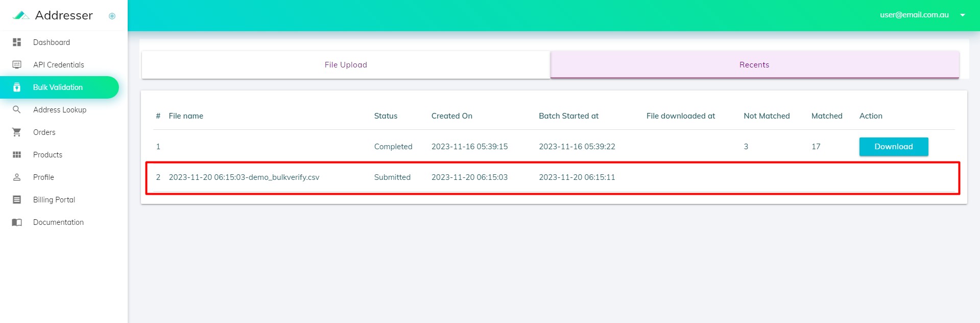Open the Address Lookup page link

[x=60, y=110]
